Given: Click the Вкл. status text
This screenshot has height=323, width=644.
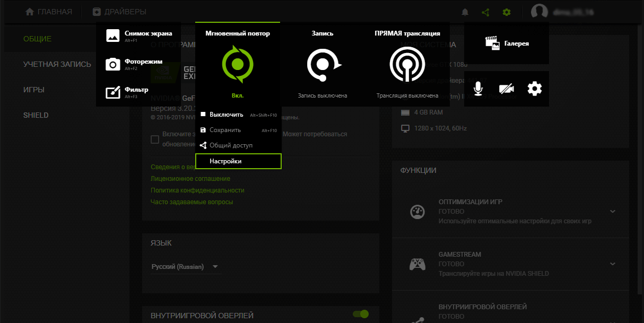Looking at the screenshot, I should (238, 95).
